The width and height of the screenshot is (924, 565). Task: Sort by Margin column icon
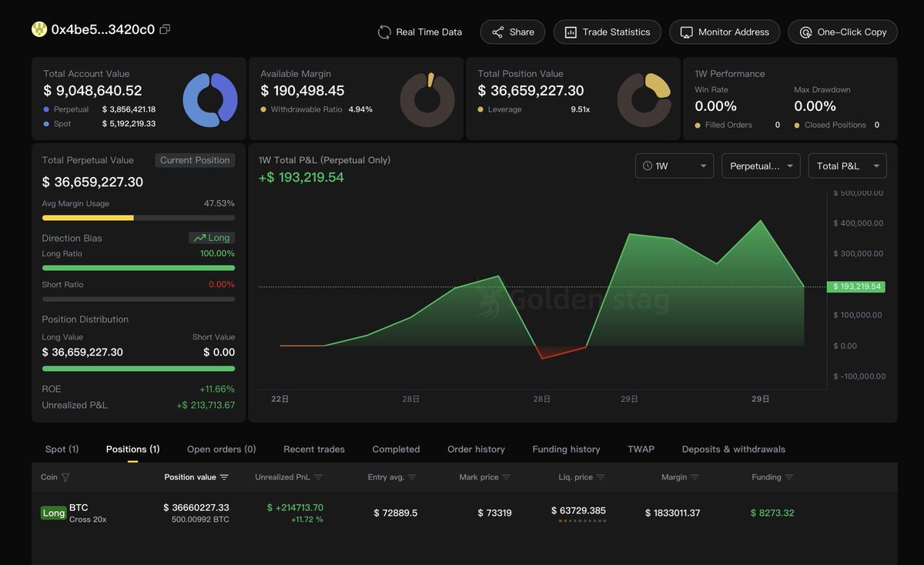695,477
